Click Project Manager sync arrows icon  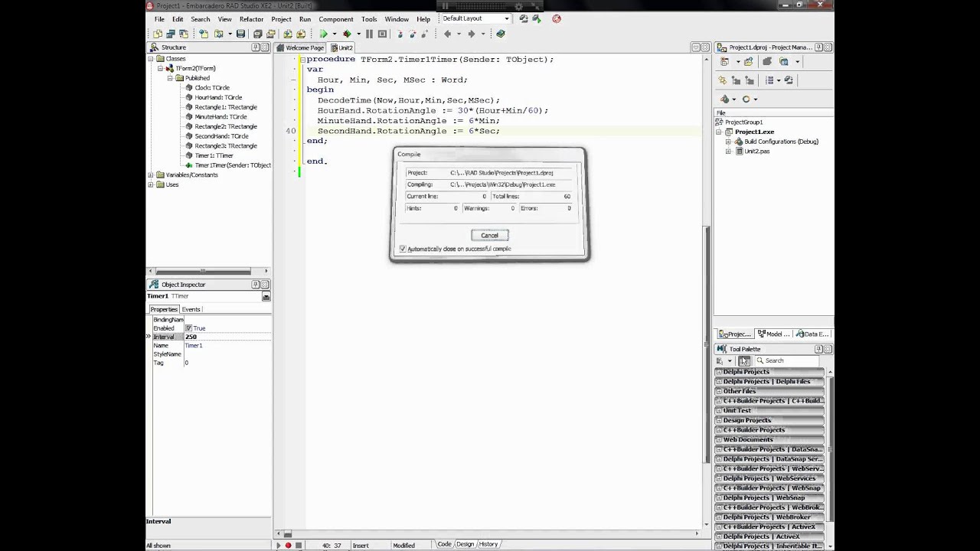(x=722, y=80)
